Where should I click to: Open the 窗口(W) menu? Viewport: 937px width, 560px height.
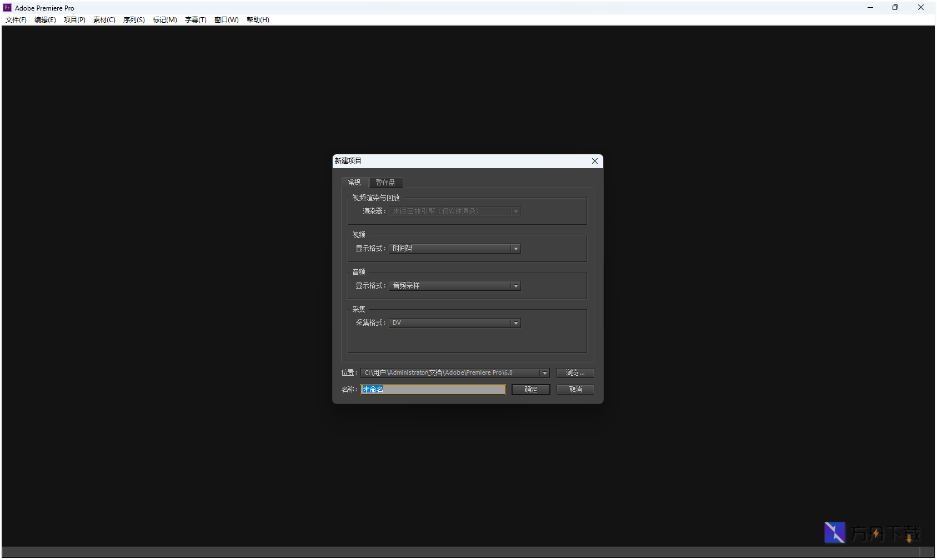pos(227,20)
